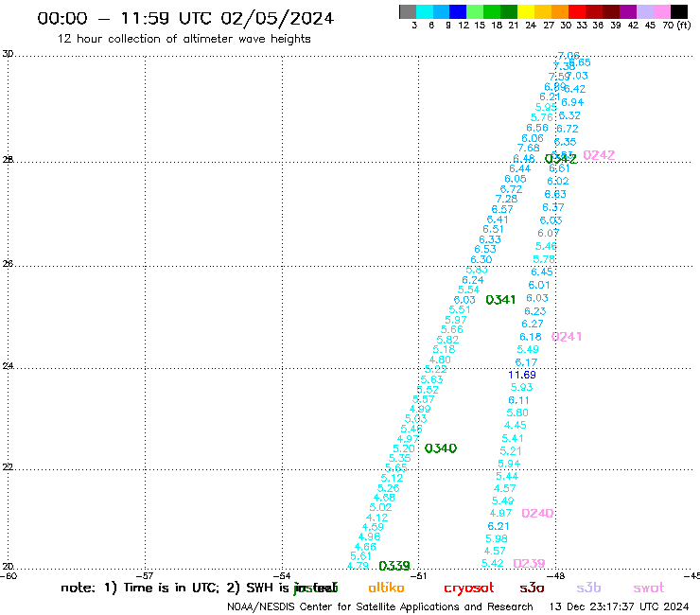Screen dimensions: 700x615
Task: Click the 5.93 wave height value
Action: [521, 387]
